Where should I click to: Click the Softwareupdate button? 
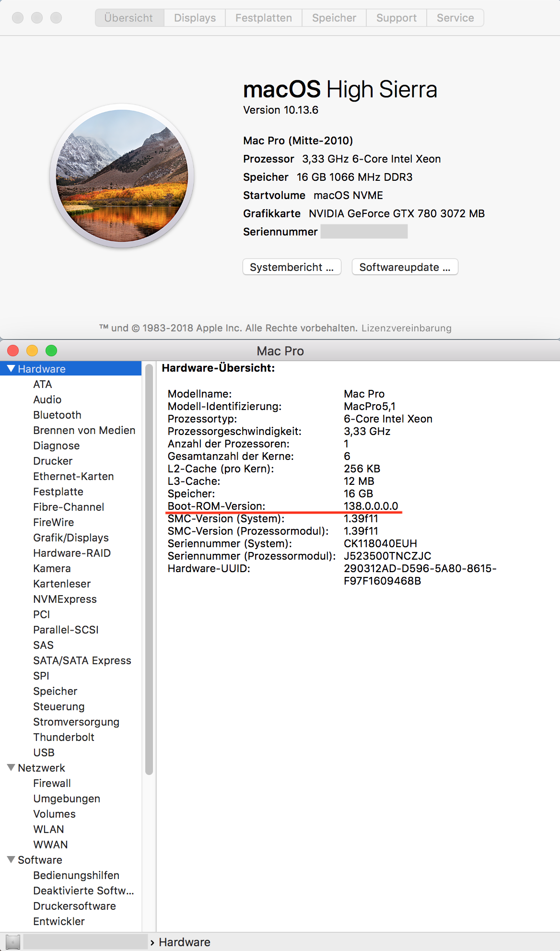coord(405,267)
